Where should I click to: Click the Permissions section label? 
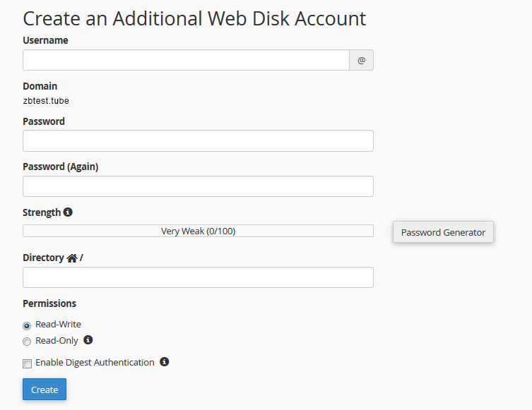(49, 303)
